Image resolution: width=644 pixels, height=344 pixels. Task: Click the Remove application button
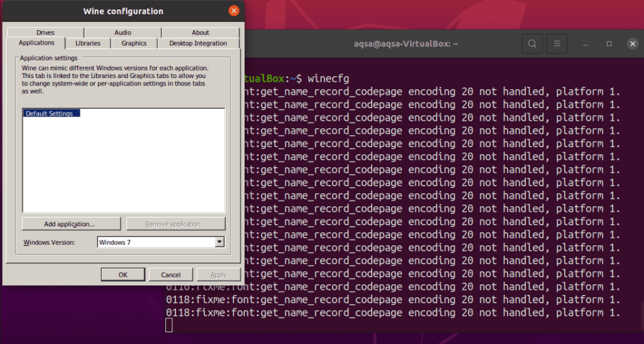(176, 224)
